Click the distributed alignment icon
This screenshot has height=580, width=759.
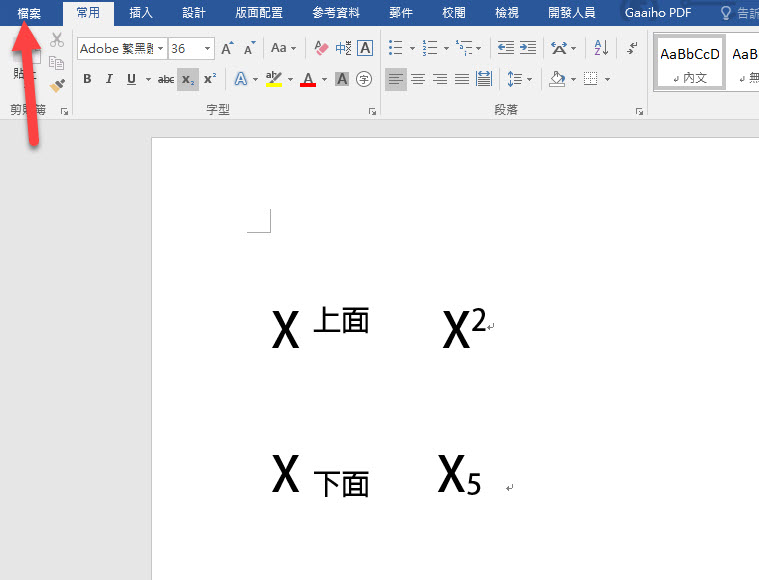coord(484,79)
